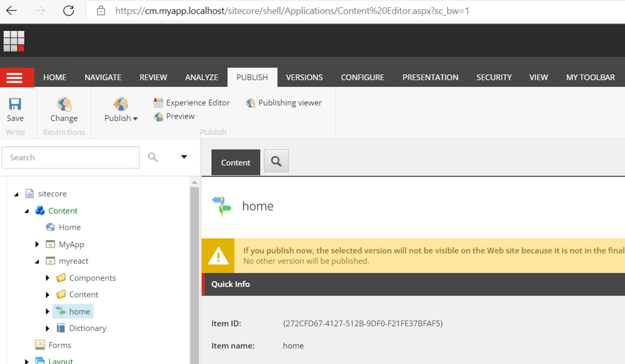
Task: Switch to the CONFIGURE ribbon tab
Action: [x=363, y=77]
